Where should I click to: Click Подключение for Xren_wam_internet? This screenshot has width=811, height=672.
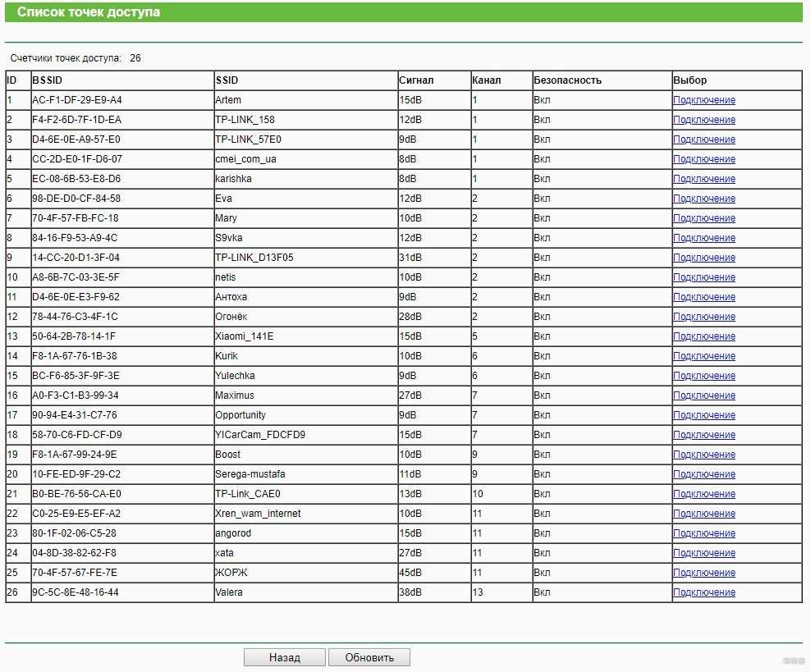pos(703,514)
